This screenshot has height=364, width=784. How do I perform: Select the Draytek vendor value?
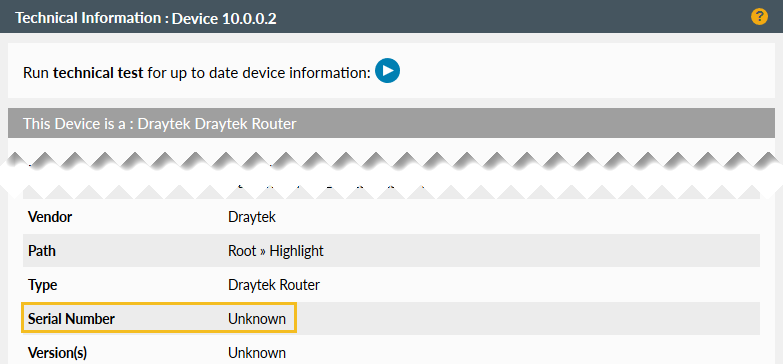[x=252, y=217]
